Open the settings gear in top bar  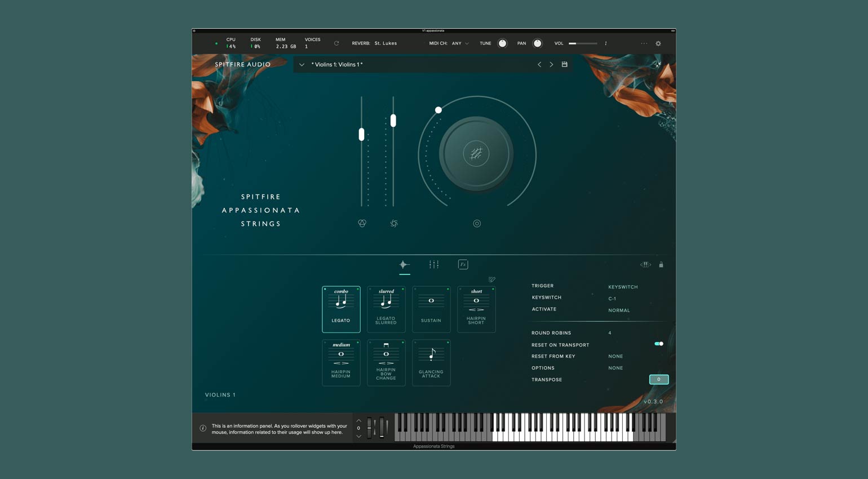click(x=658, y=43)
